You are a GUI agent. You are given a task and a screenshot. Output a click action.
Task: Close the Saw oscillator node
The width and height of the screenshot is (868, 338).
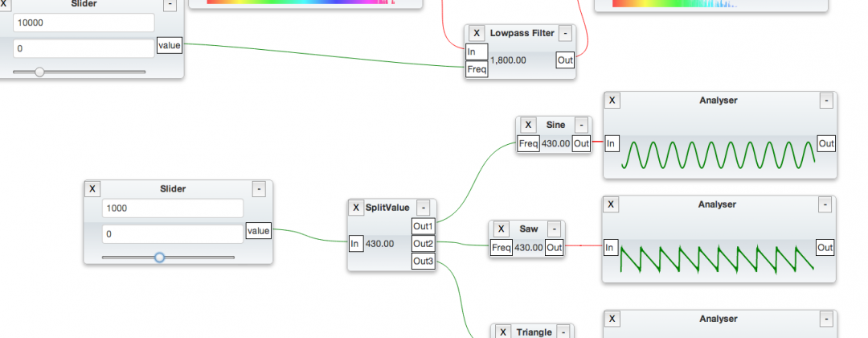tap(502, 229)
